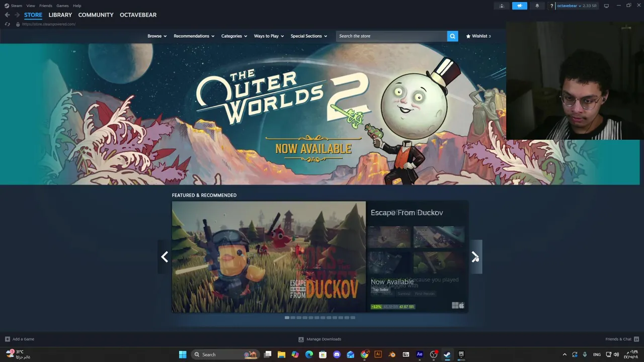
Task: Open Microsoft Store from the taskbar
Action: tap(323, 354)
